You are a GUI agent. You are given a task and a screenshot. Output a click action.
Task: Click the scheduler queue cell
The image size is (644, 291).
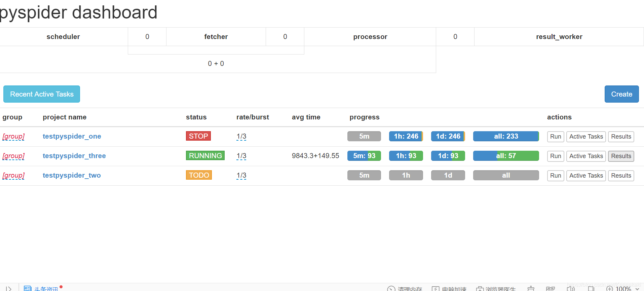[x=63, y=37]
